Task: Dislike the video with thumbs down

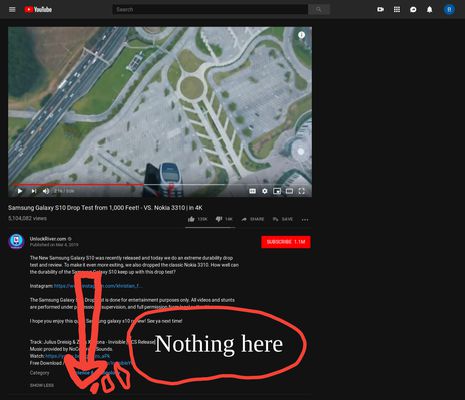Action: 224,219
